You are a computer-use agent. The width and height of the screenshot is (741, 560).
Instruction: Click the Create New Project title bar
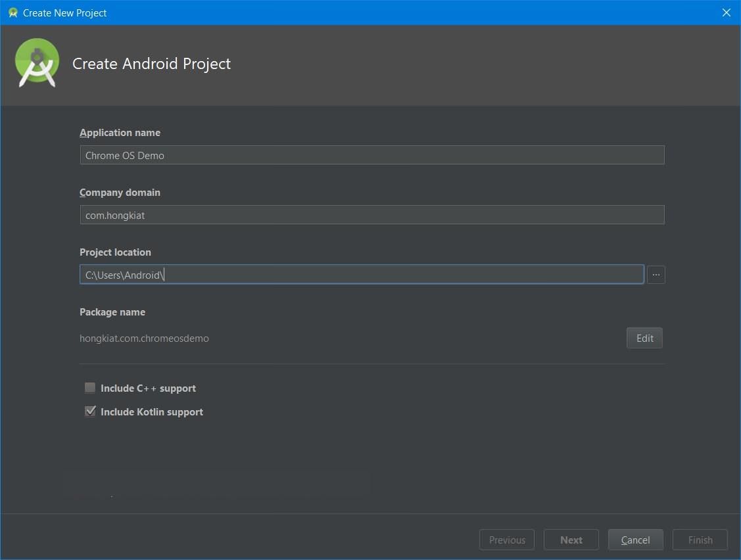(x=64, y=12)
